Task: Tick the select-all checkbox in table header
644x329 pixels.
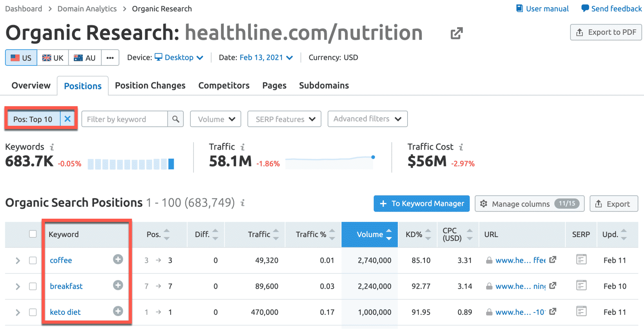Action: tap(33, 234)
